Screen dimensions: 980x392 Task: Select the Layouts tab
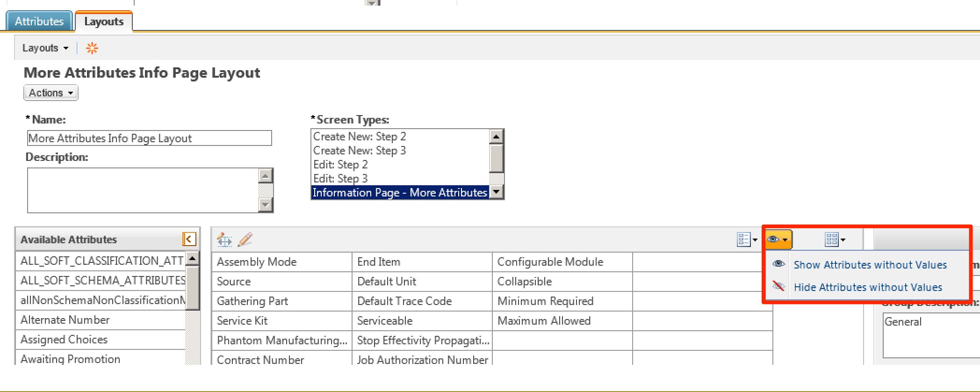(104, 22)
